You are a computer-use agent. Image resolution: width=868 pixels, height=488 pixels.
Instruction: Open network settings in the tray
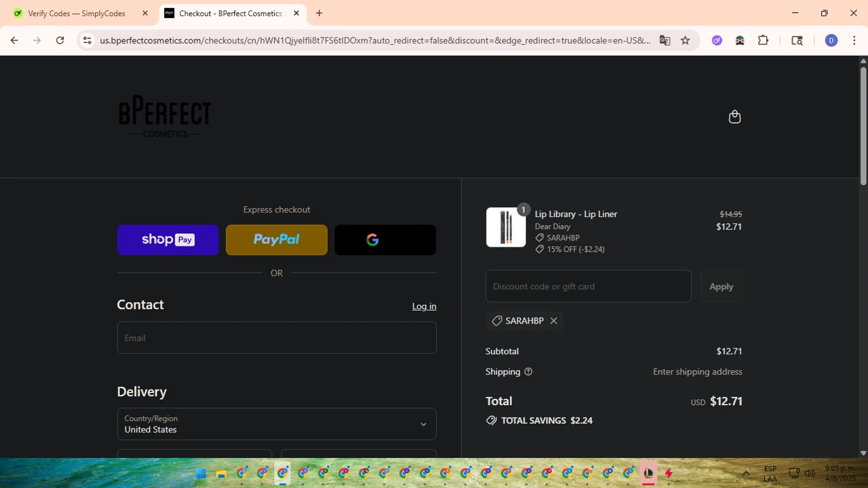[794, 474]
